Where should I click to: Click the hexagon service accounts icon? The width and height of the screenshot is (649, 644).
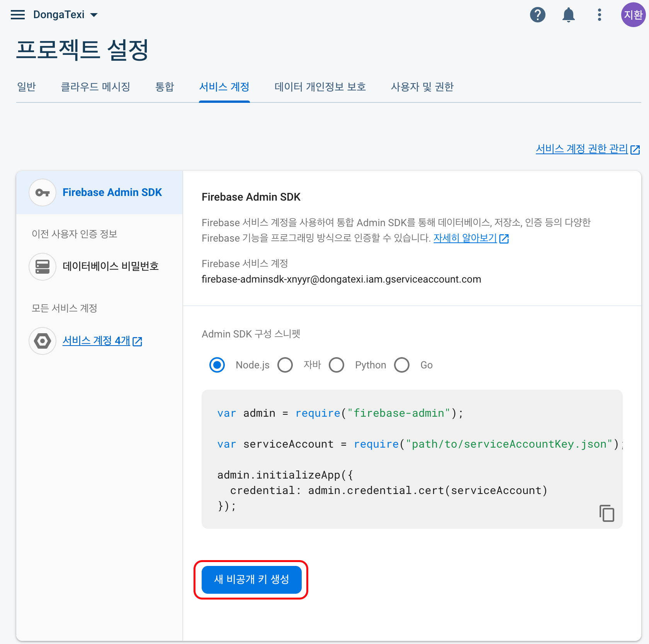pyautogui.click(x=42, y=341)
